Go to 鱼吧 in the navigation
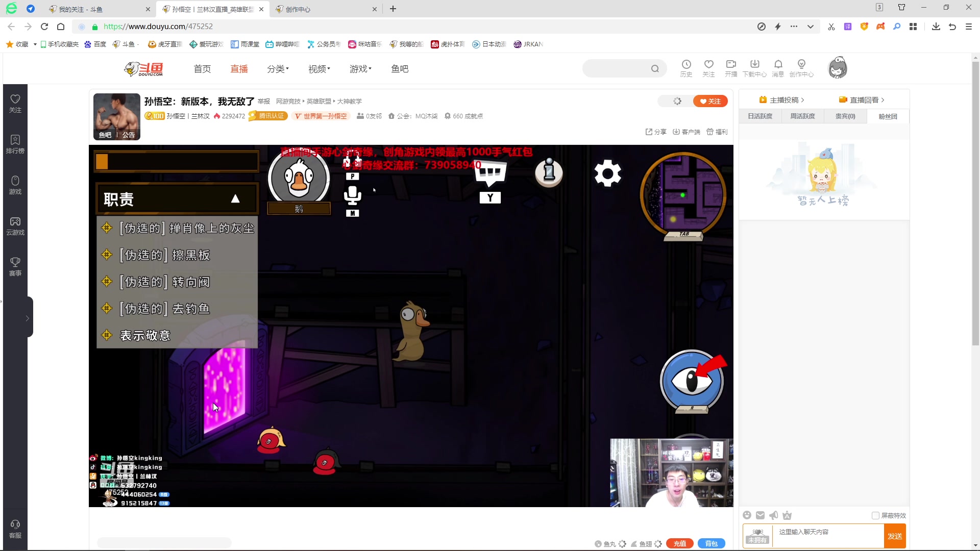Image resolution: width=980 pixels, height=551 pixels. (400, 69)
